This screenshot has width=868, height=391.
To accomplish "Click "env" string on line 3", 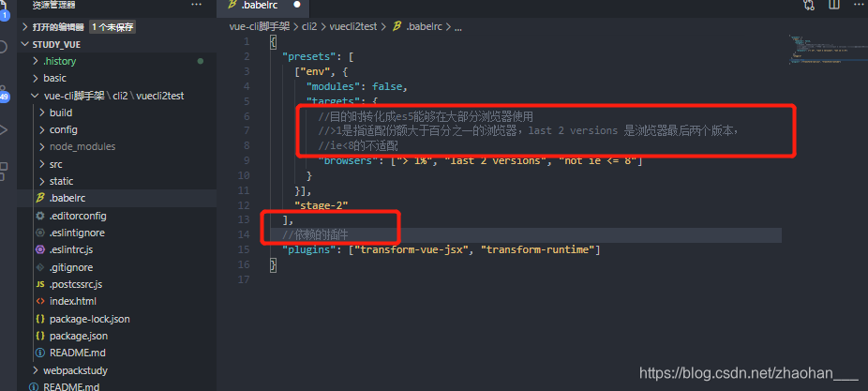I will (x=315, y=71).
